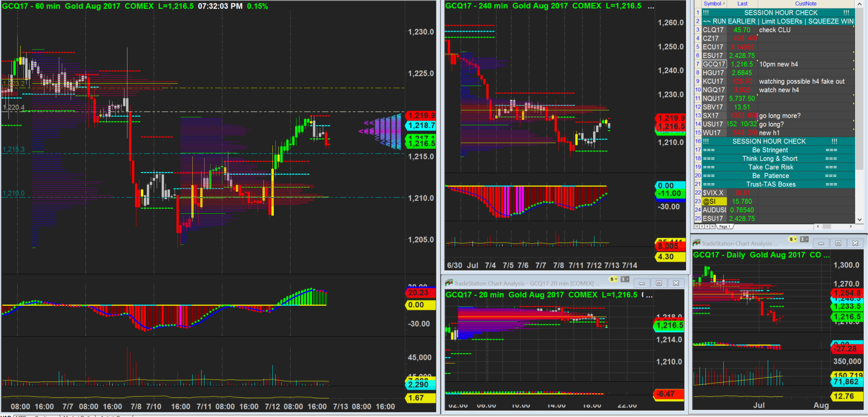Open the I interval-link dropdown on 20 min chart
The image size is (868, 417).
coord(625,279)
